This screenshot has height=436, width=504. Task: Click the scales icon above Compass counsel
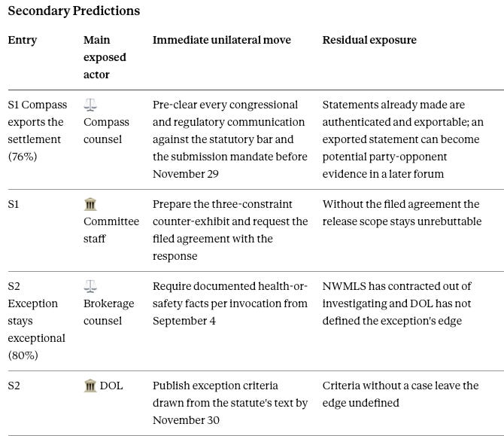pos(90,105)
